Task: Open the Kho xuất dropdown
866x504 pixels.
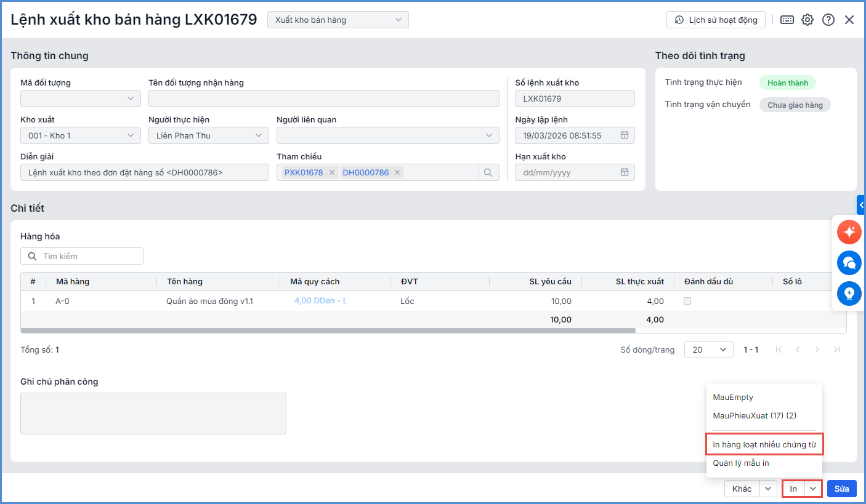Action: 80,135
